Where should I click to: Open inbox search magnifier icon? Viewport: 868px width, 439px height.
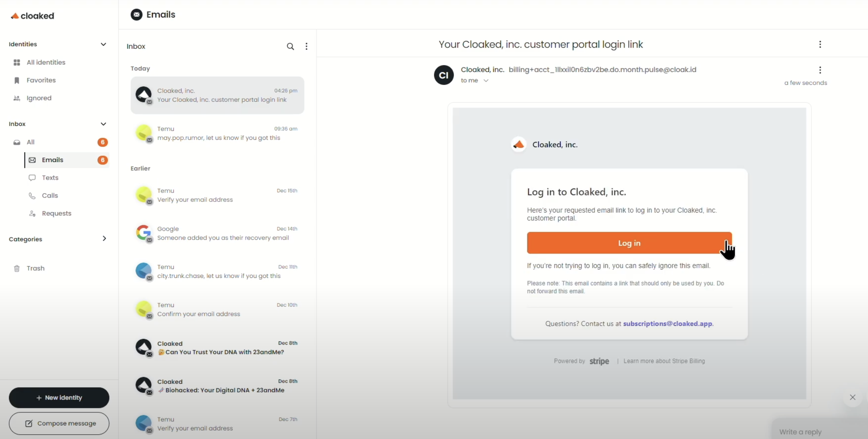pos(290,46)
